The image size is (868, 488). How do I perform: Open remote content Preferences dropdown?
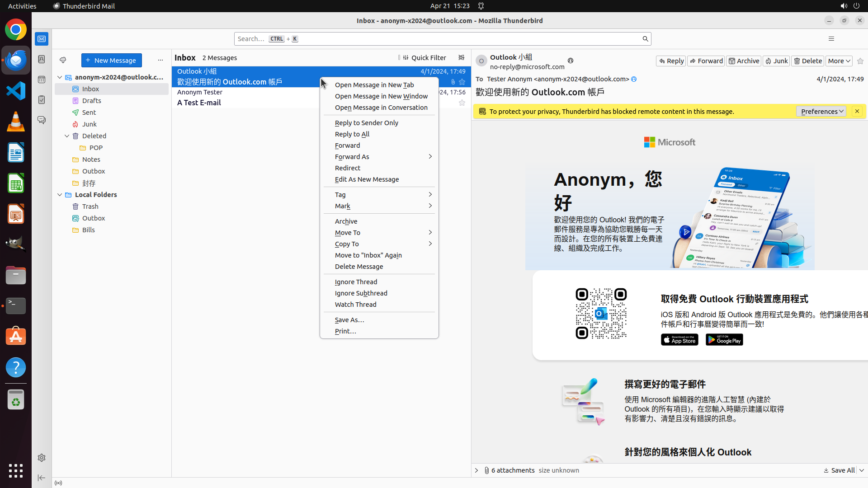(x=821, y=112)
